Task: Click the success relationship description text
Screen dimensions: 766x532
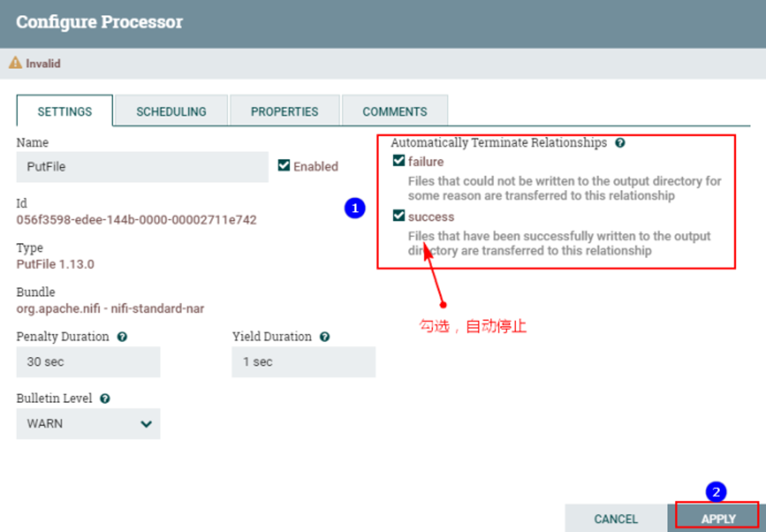Action: coord(559,243)
